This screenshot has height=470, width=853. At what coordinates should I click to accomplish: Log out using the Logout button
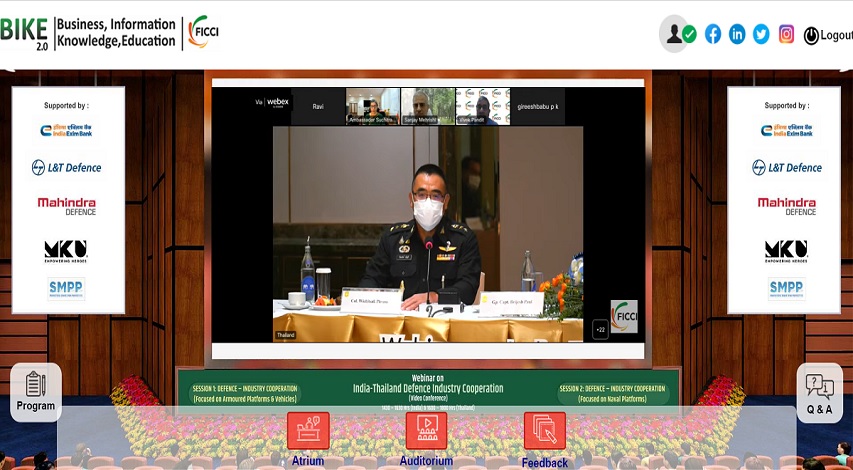[827, 35]
